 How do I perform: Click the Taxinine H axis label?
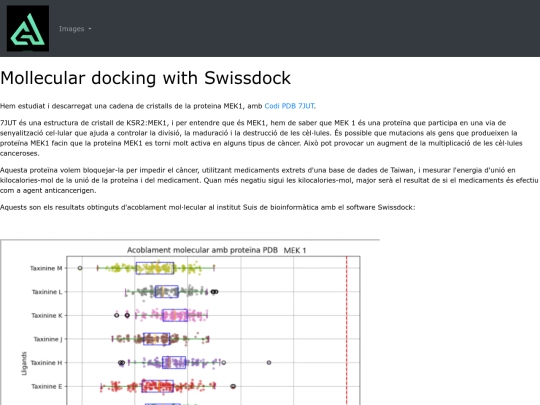click(46, 363)
